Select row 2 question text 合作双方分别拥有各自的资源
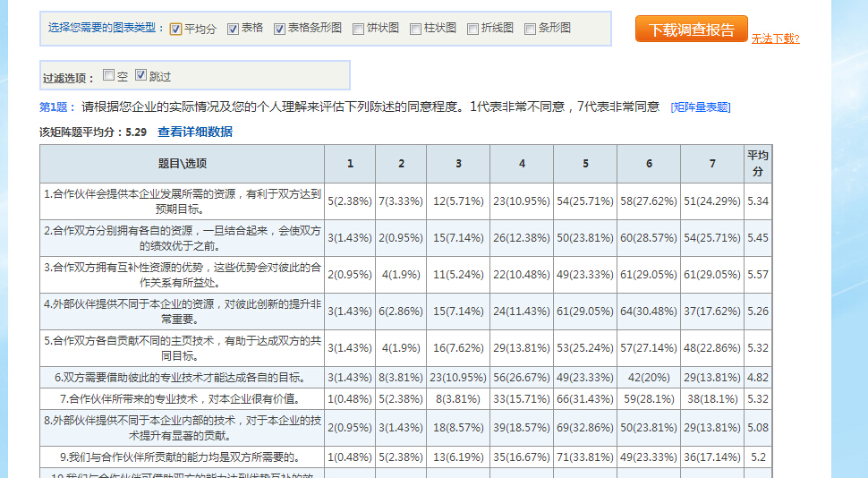Screen dimensions: 868x478 pyautogui.click(x=183, y=238)
